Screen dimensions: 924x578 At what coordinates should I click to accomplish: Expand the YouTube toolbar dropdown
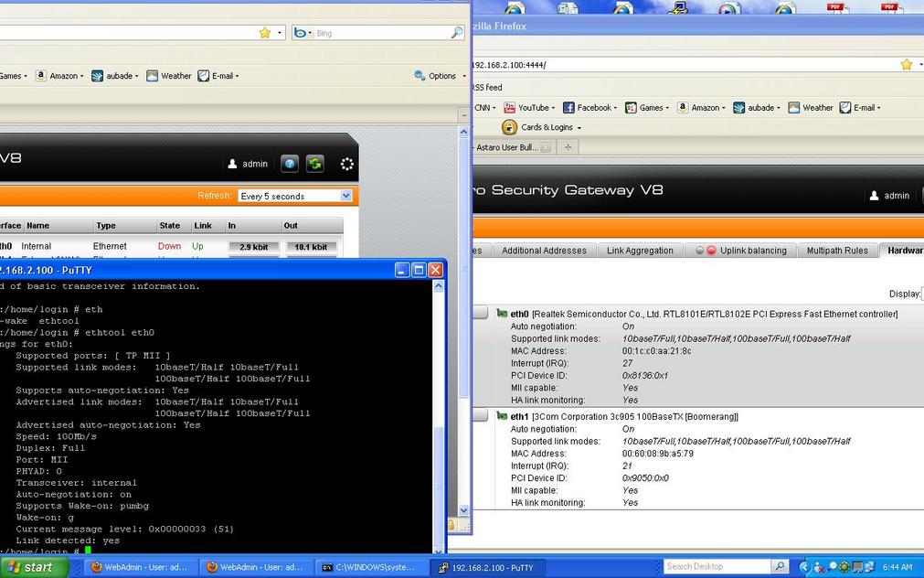554,108
